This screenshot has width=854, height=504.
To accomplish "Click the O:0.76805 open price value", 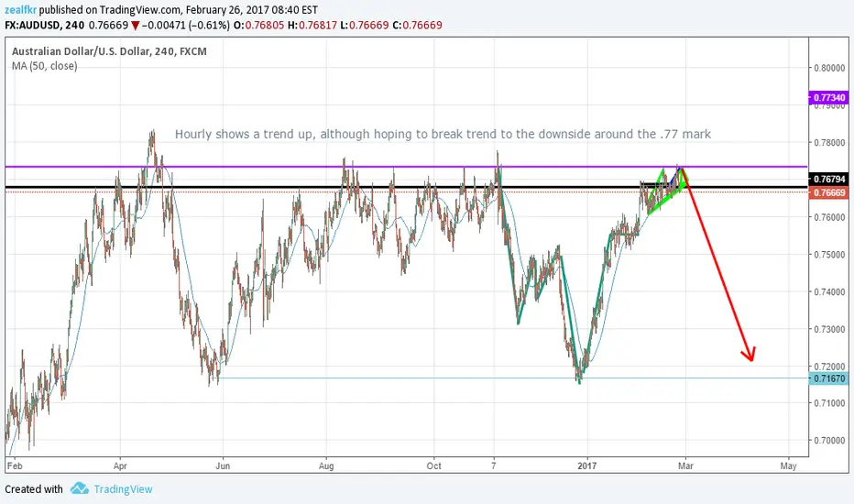I will tap(260, 25).
